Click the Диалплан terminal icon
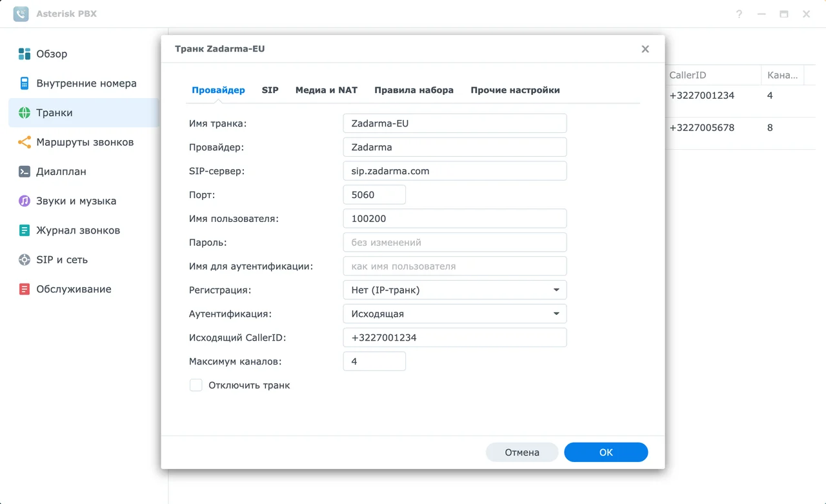The image size is (826, 504). click(x=25, y=172)
